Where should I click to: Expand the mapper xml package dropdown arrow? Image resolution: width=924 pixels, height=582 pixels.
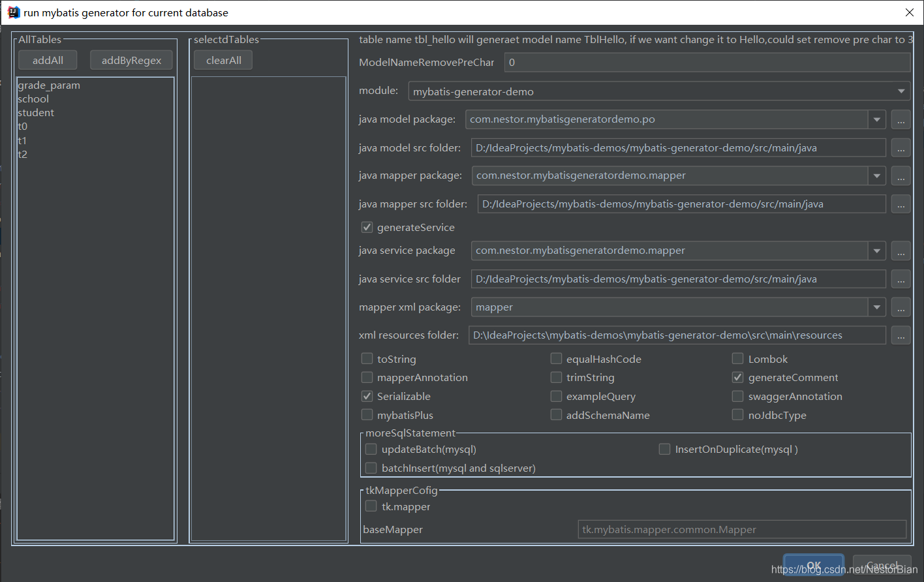[x=877, y=307]
